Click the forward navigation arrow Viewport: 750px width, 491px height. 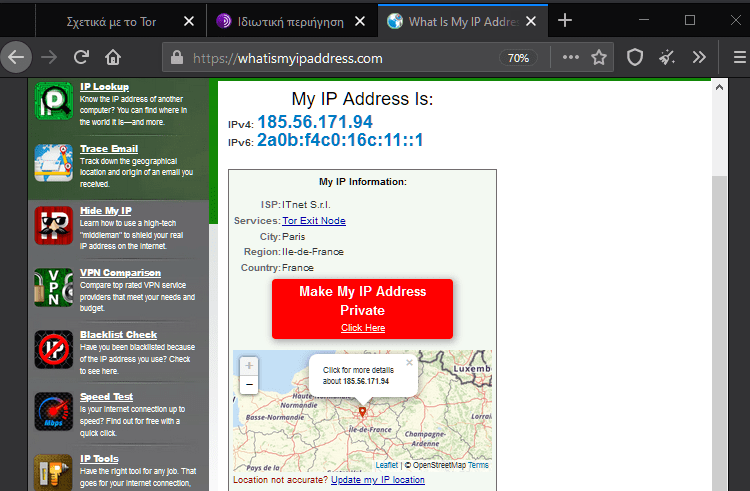(49, 57)
